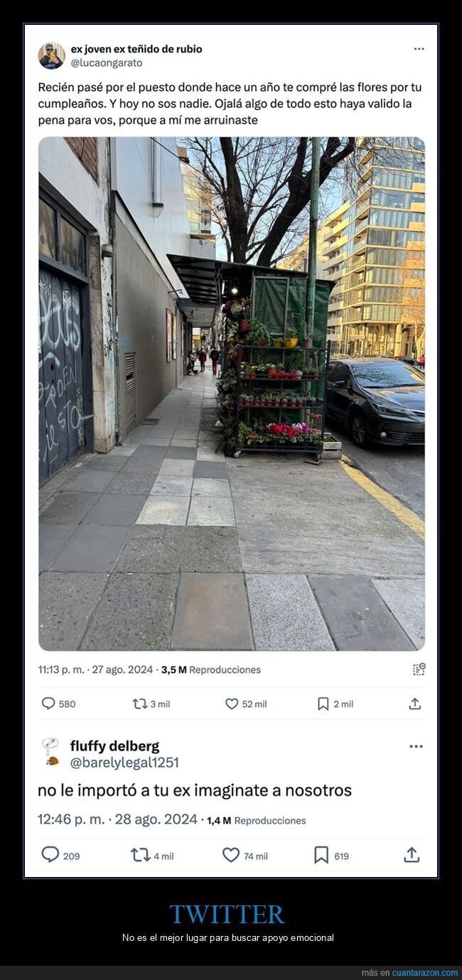Bookmark the tweet with 2 mil bookmarks
The width and height of the screenshot is (462, 980).
click(x=323, y=704)
